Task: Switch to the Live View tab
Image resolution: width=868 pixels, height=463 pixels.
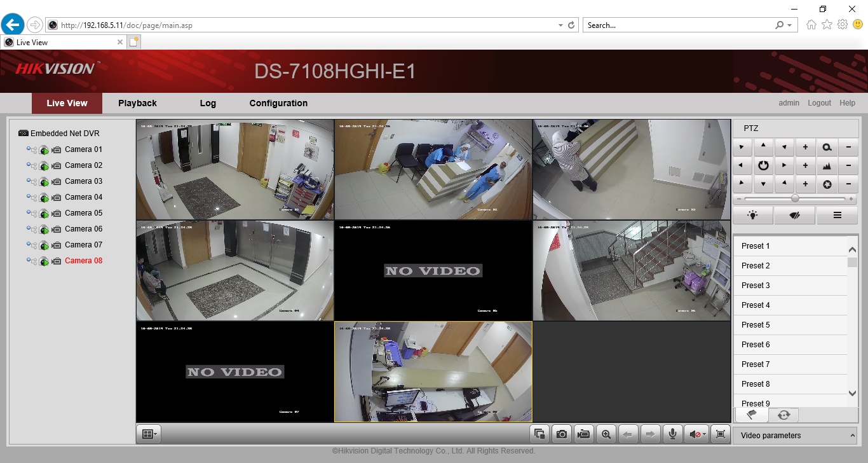Action: coord(67,103)
